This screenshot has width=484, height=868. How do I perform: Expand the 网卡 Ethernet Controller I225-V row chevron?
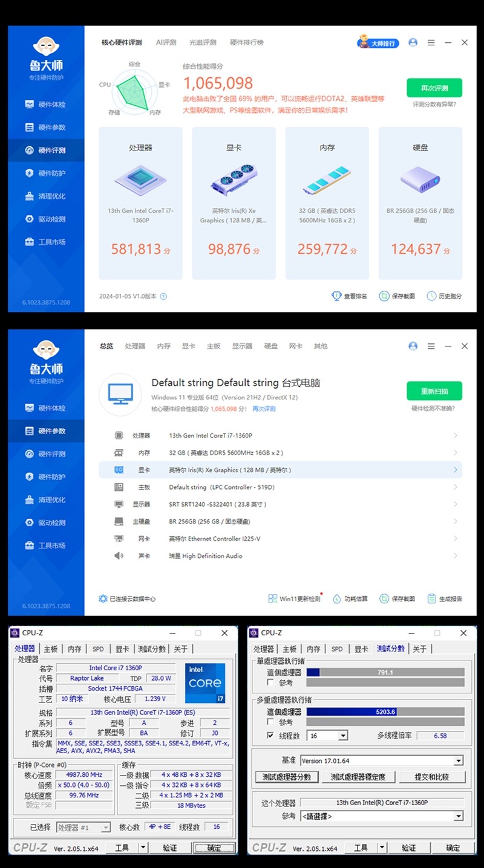(x=456, y=539)
